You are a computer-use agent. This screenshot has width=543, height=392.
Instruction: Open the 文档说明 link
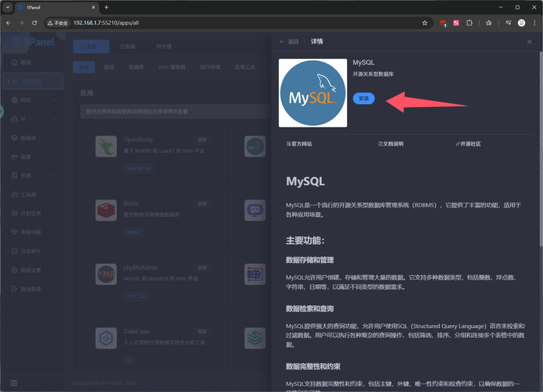(x=391, y=144)
